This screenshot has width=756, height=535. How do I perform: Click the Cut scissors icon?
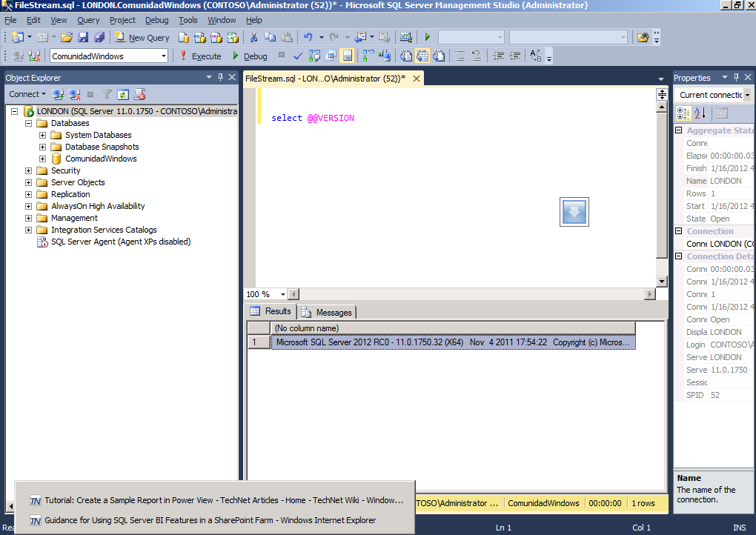(x=254, y=37)
